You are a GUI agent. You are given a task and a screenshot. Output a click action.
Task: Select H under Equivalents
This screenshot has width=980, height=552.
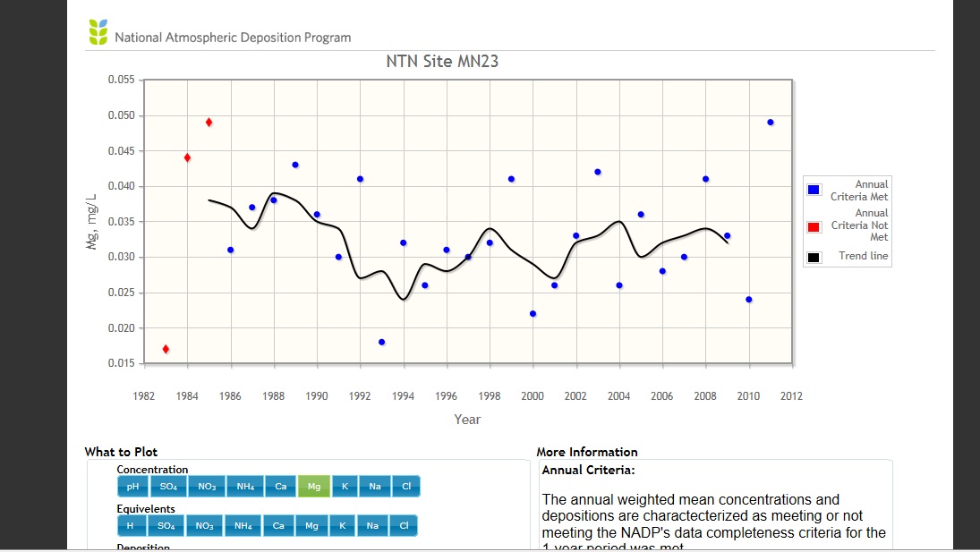131,526
